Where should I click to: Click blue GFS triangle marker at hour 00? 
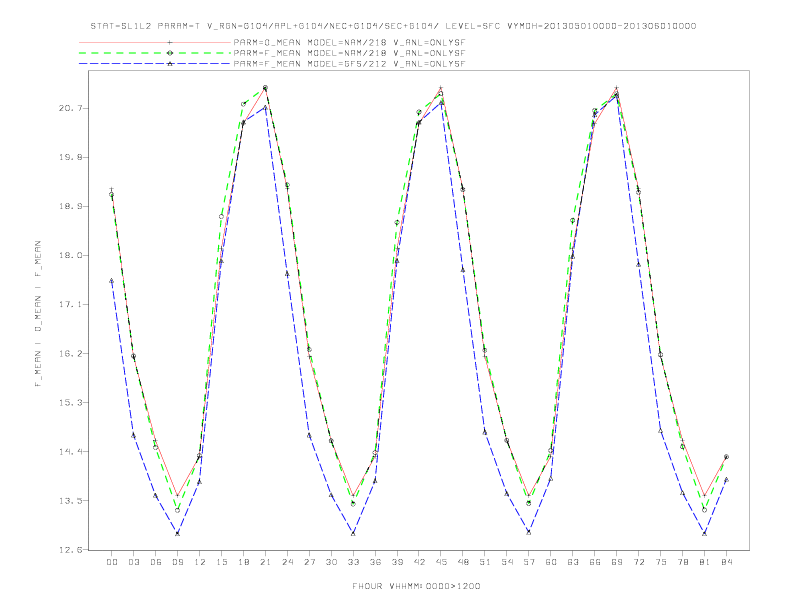[112, 281]
